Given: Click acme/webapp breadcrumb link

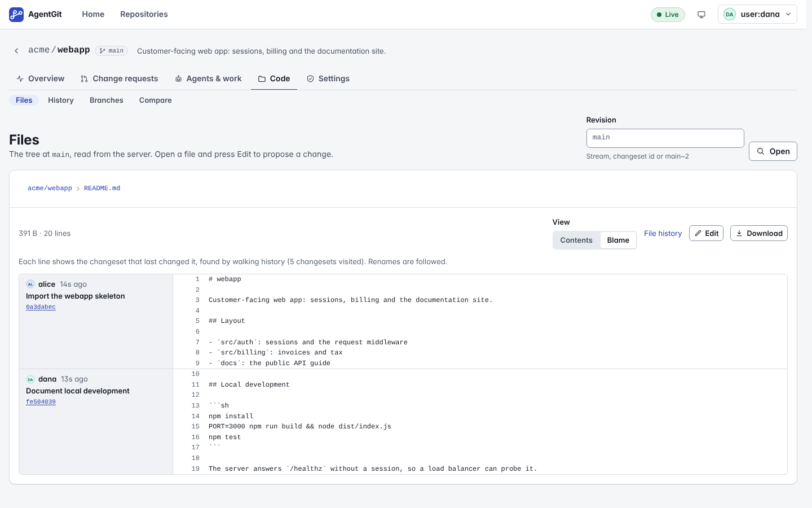Looking at the screenshot, I should 50,188.
